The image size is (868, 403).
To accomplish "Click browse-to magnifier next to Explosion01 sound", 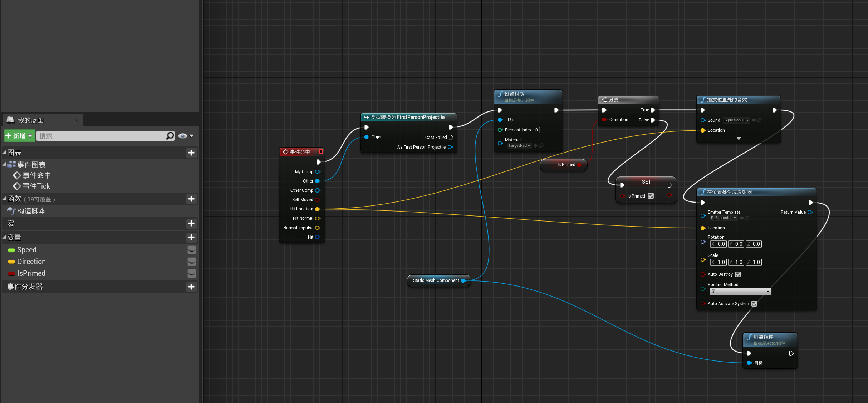I will pyautogui.click(x=760, y=120).
